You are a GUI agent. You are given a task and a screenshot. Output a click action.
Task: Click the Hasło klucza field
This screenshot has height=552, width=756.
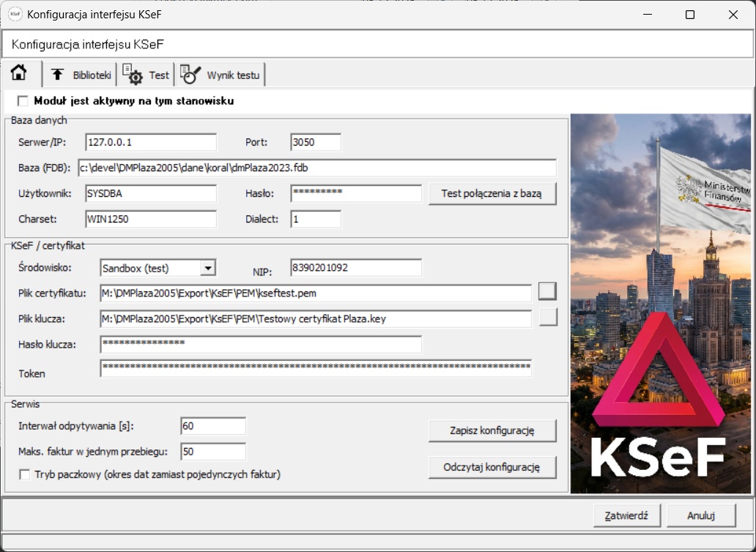point(261,344)
